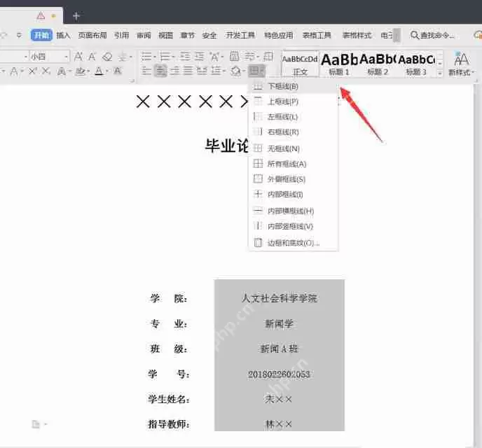Switch to the 章节 tab
Screen dimensions: 482x448
click(187, 35)
